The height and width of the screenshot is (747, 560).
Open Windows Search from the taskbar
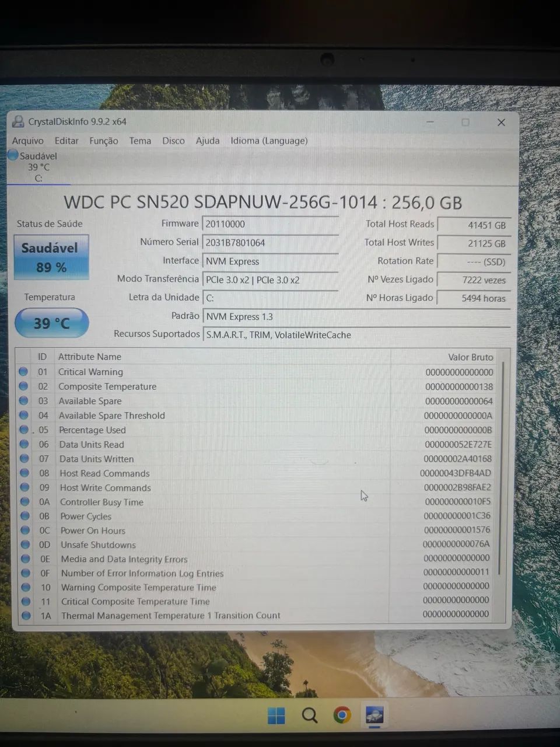click(310, 715)
